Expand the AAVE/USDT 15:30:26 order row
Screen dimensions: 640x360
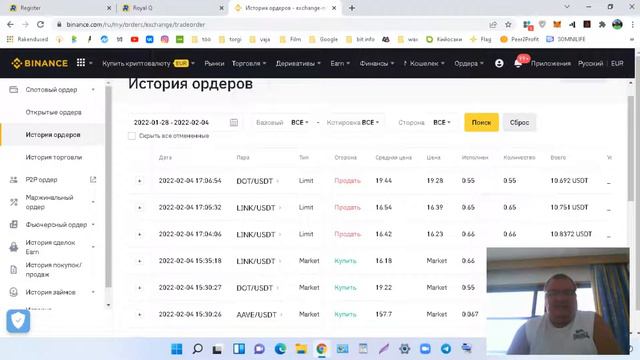(x=140, y=315)
